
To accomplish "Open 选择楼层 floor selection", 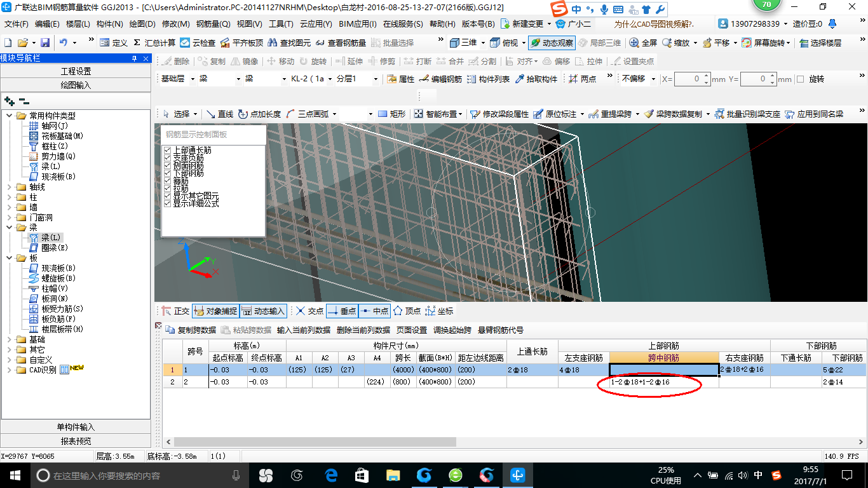I will point(820,43).
